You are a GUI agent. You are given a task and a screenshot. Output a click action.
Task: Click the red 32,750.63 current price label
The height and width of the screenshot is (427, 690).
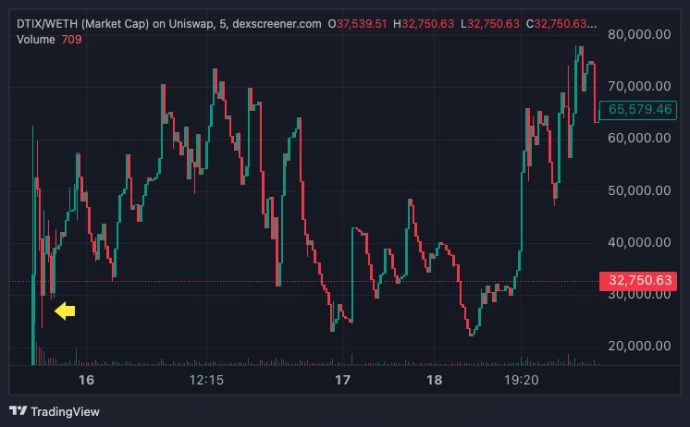click(x=639, y=280)
